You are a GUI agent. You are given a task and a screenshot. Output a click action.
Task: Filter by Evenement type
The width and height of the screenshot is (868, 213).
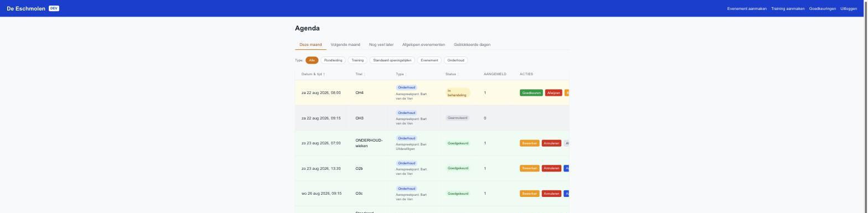click(x=430, y=60)
